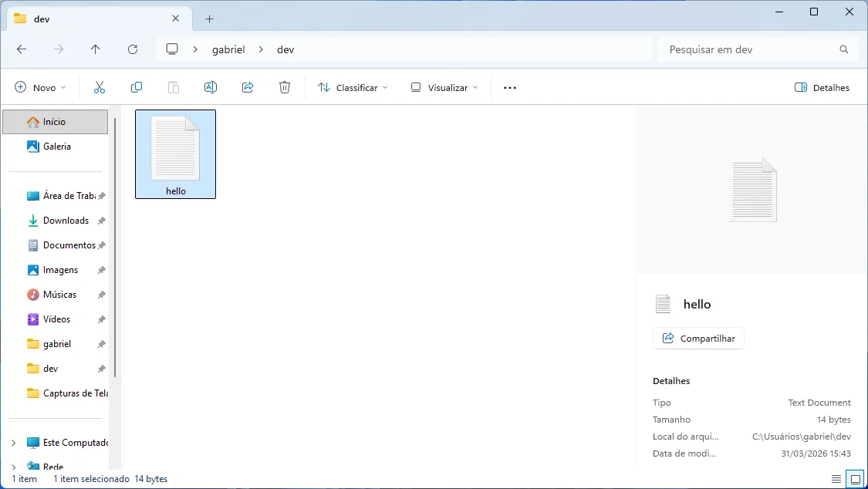This screenshot has width=868, height=489.
Task: Click the Compartilhar button
Action: [698, 338]
